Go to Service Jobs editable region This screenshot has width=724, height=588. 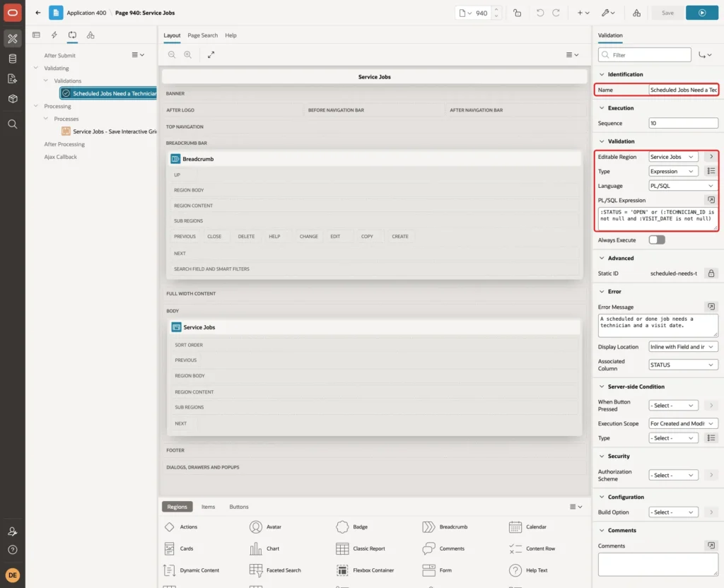coord(711,157)
